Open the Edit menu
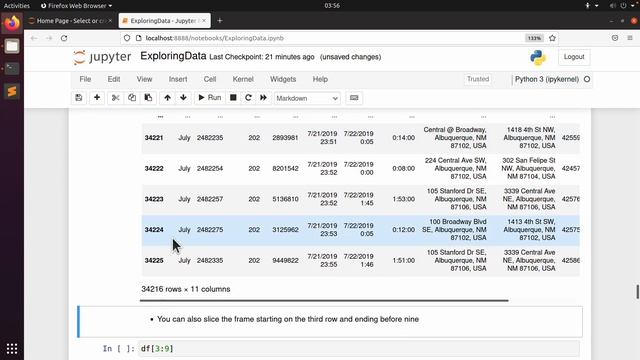The height and width of the screenshot is (360, 640). pyautogui.click(x=114, y=79)
